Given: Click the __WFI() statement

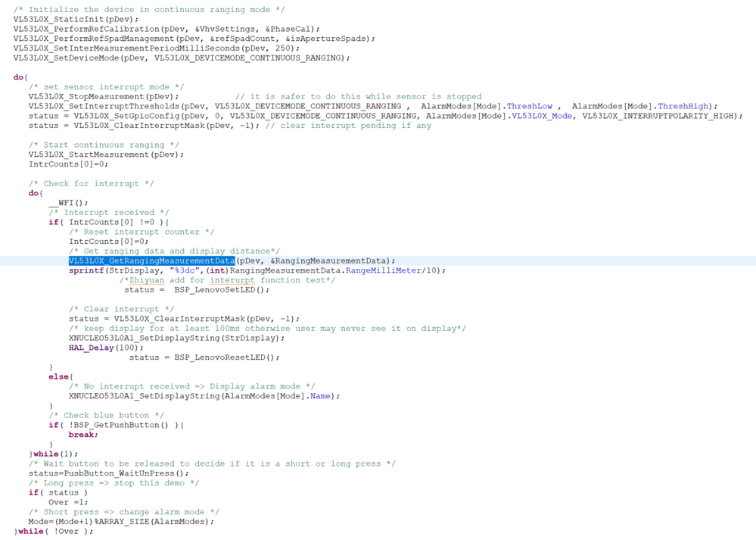Looking at the screenshot, I should click(x=68, y=203).
